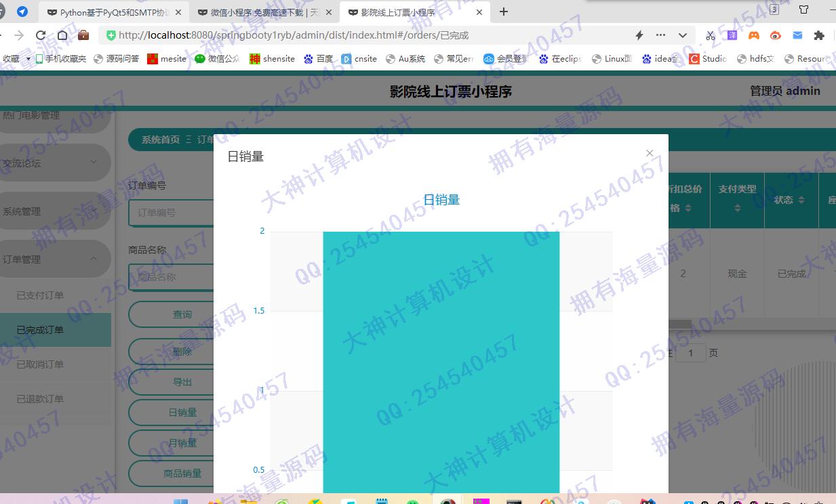Switch to the Python基于PyQt5和SMTP tab

tap(114, 12)
